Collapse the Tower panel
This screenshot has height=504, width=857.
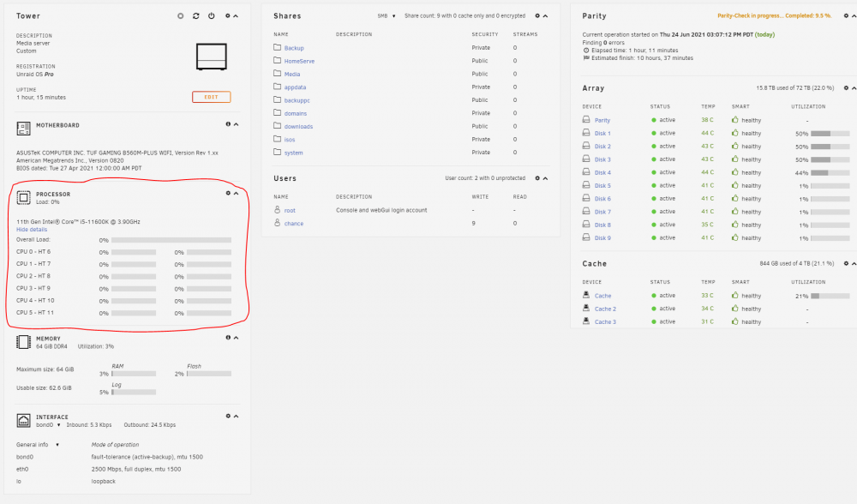[x=236, y=15]
